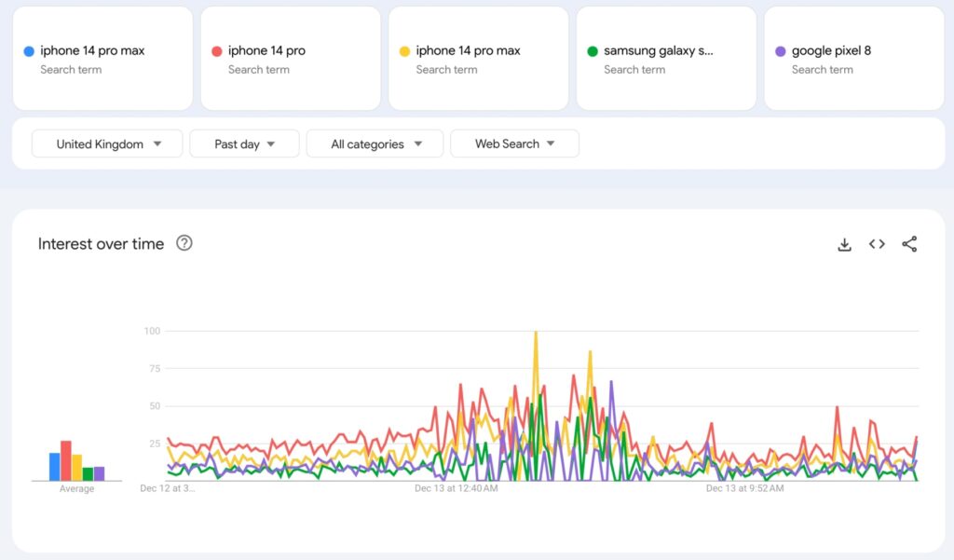Click the purple dot for google pixel 8
The image size is (954, 560).
pyautogui.click(x=781, y=51)
